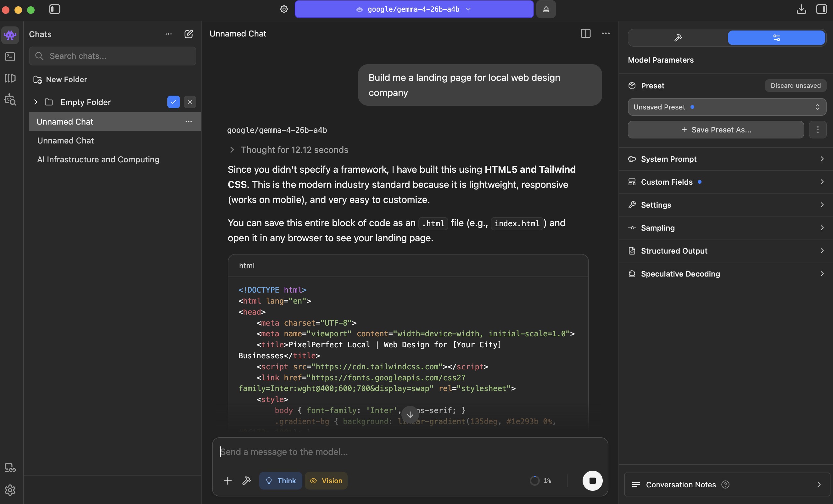Open the downloads icon in title bar

pyautogui.click(x=801, y=9)
